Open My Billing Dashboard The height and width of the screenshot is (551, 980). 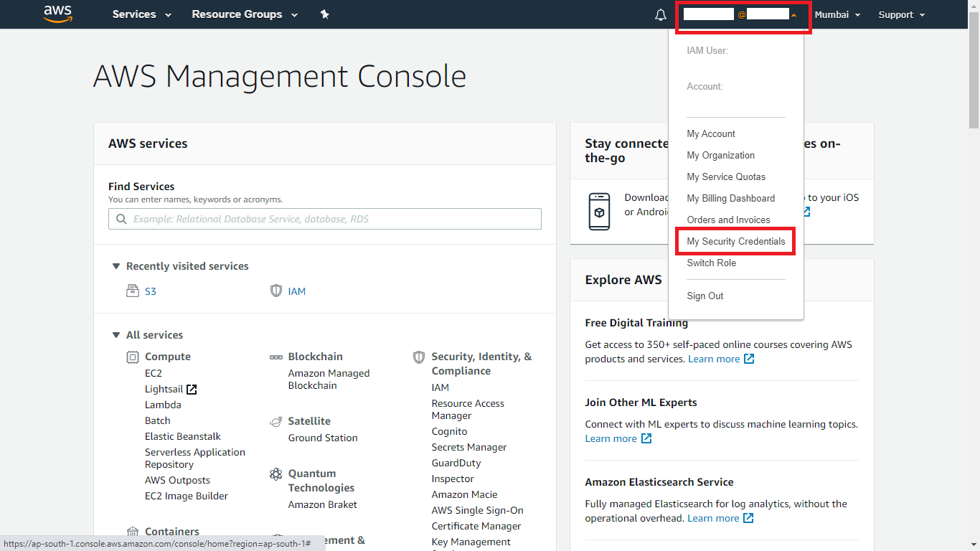(730, 198)
